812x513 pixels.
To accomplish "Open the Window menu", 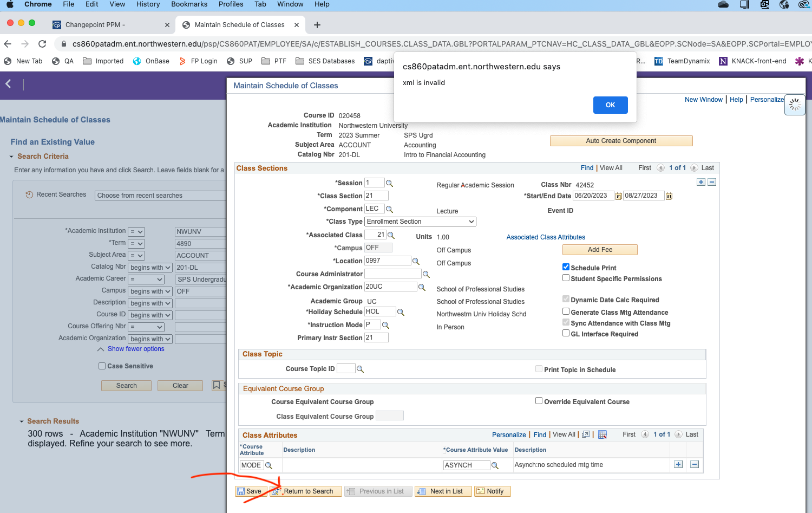I will pyautogui.click(x=290, y=4).
